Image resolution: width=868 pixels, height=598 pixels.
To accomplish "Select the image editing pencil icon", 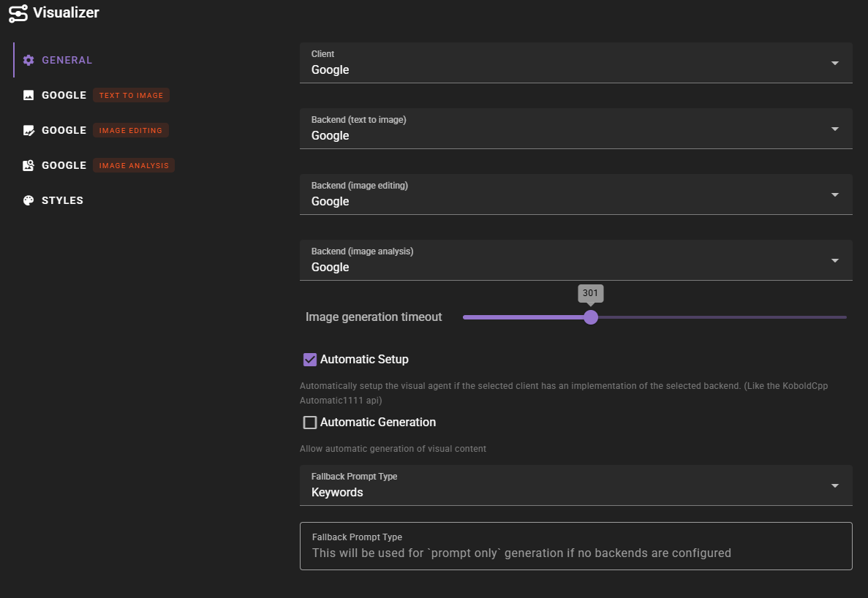I will (29, 130).
